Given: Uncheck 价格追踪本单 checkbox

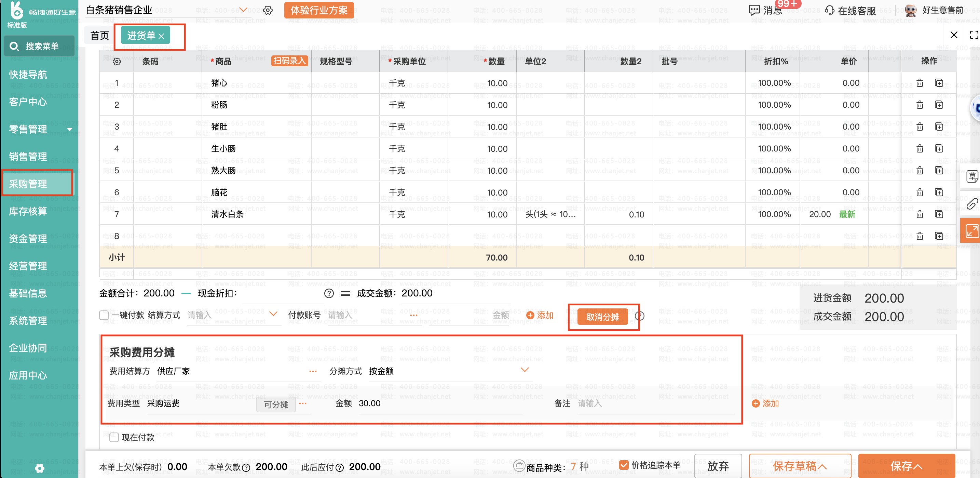Looking at the screenshot, I should pyautogui.click(x=624, y=465).
